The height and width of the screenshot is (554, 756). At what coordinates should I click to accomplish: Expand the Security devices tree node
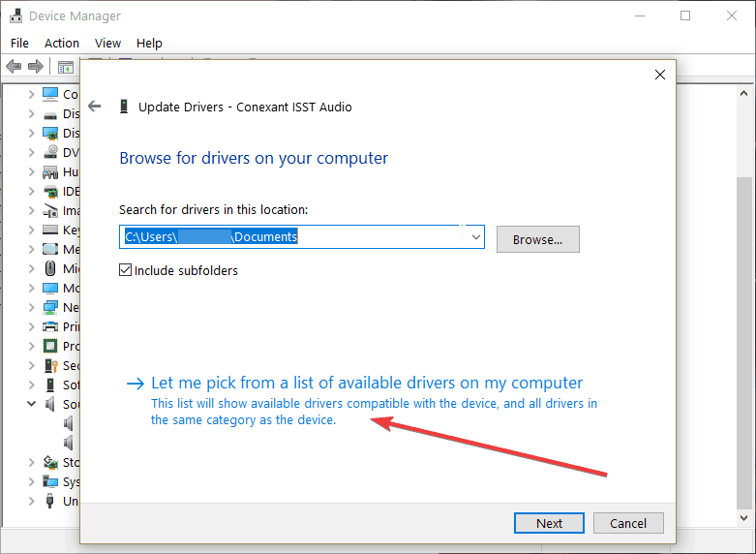point(31,365)
